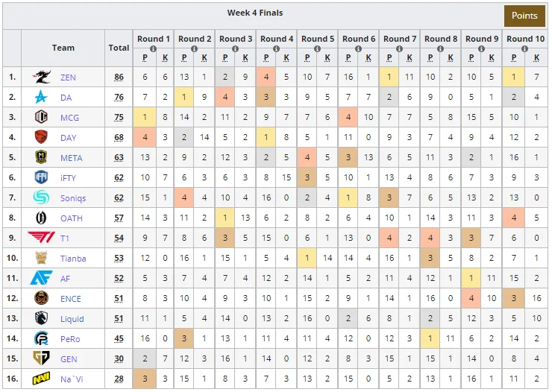The image size is (552, 392).
Task: Click the Soniqs team logo icon
Action: (x=41, y=197)
